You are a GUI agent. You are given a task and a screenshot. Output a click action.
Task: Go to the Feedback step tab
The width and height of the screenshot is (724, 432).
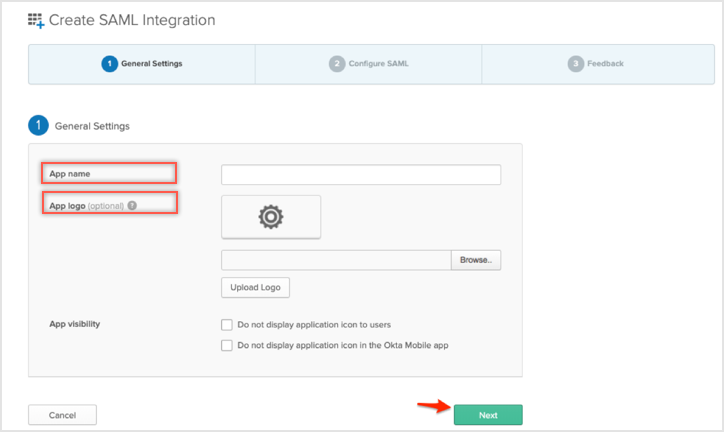[596, 64]
